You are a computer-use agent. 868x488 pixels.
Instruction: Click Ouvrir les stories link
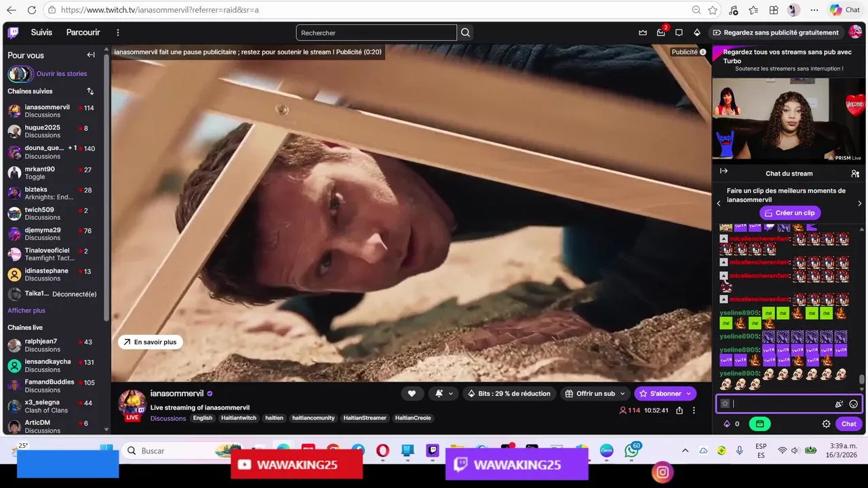(x=62, y=74)
